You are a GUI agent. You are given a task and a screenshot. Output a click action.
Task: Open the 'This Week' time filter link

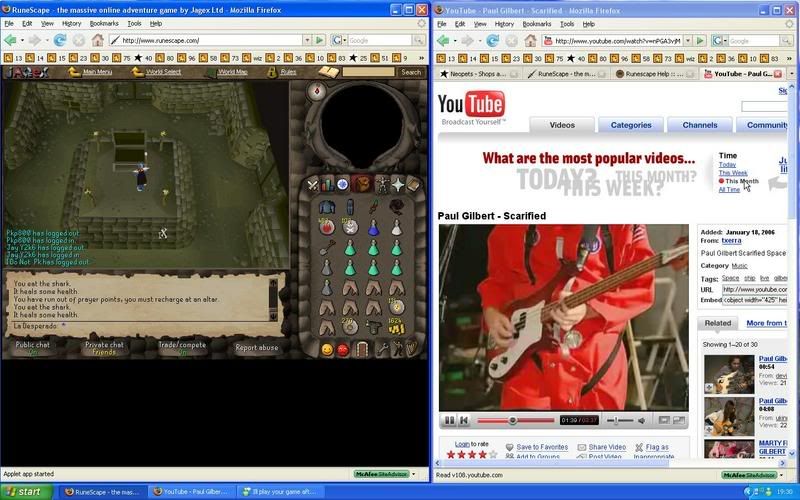point(732,173)
